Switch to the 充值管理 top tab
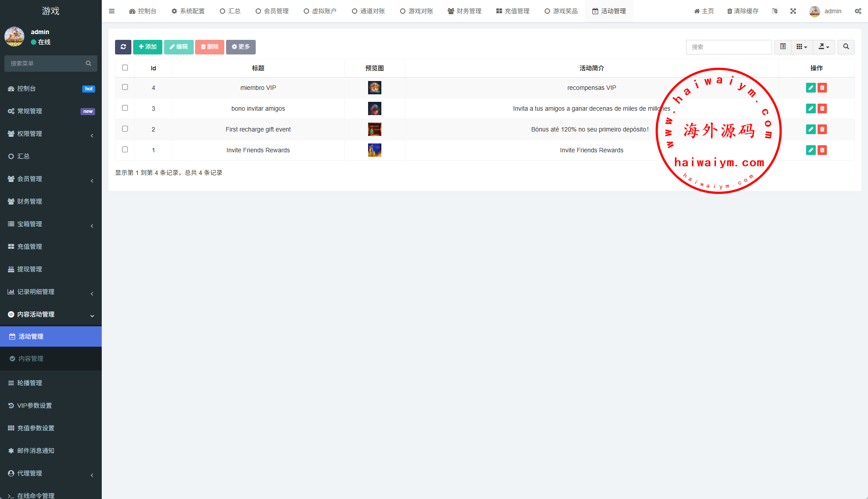 [513, 11]
